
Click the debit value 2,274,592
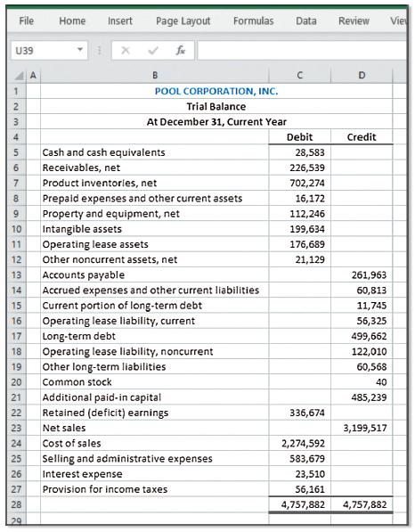tap(303, 443)
